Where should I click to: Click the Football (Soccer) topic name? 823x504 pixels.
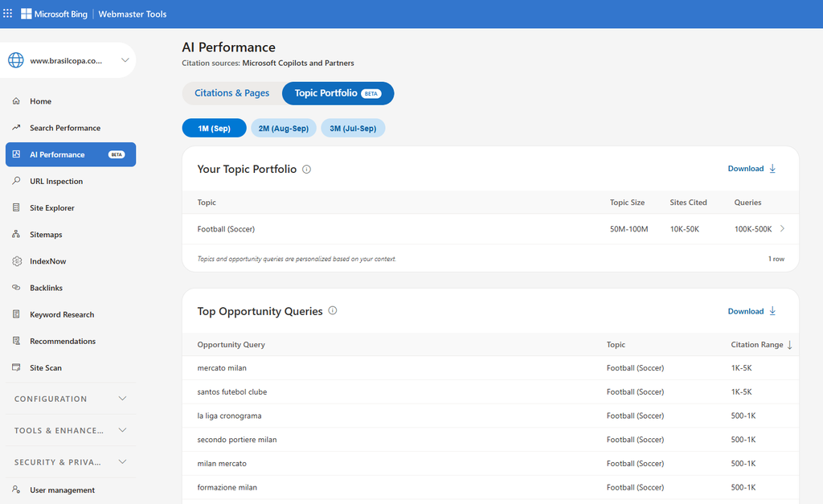tap(226, 229)
